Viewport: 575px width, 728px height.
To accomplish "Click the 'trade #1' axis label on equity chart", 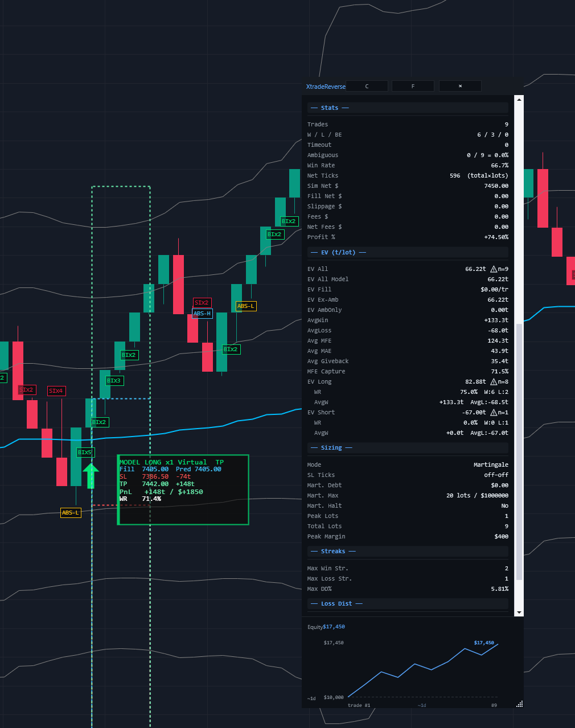I will point(359,705).
